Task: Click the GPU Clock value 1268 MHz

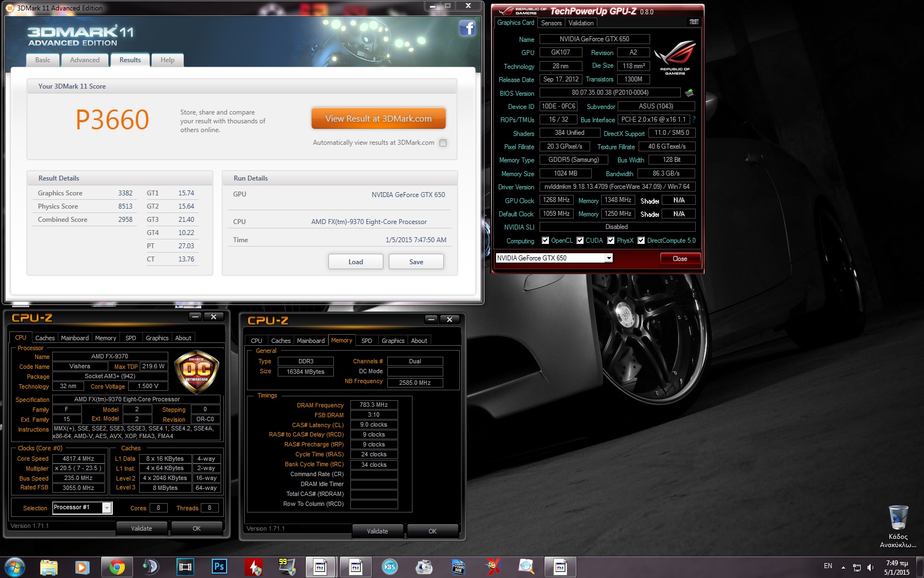Action: pyautogui.click(x=557, y=200)
